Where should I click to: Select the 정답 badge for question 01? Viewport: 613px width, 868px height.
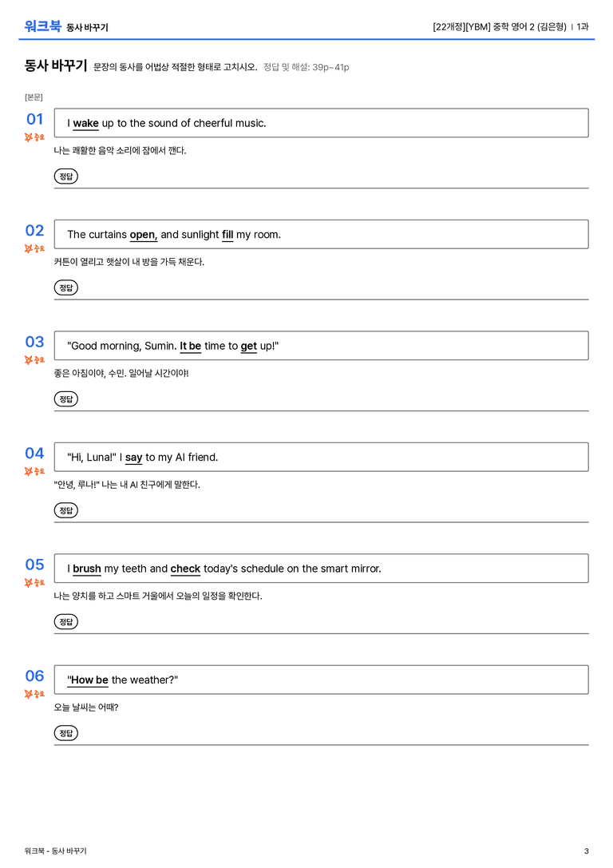pyautogui.click(x=65, y=176)
